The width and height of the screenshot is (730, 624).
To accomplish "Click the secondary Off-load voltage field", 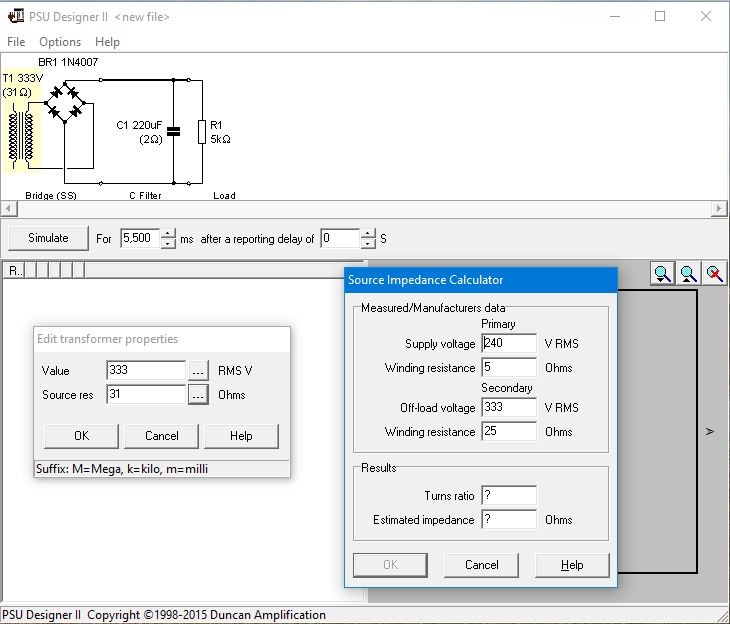I will pos(509,407).
